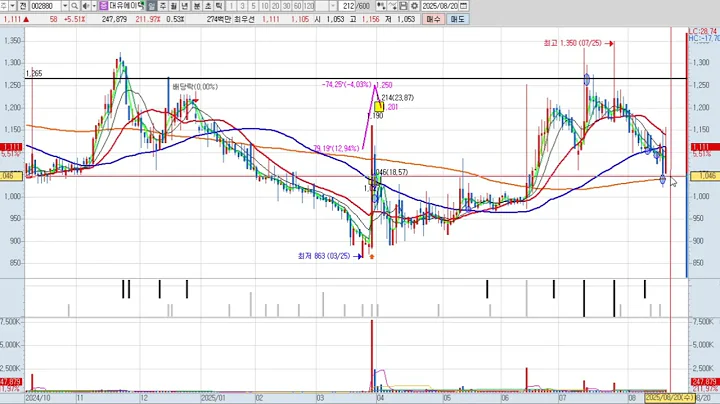Screen dimensions: 720x404
Task: Open the custom interval dropdown arrow
Action: (333, 6)
